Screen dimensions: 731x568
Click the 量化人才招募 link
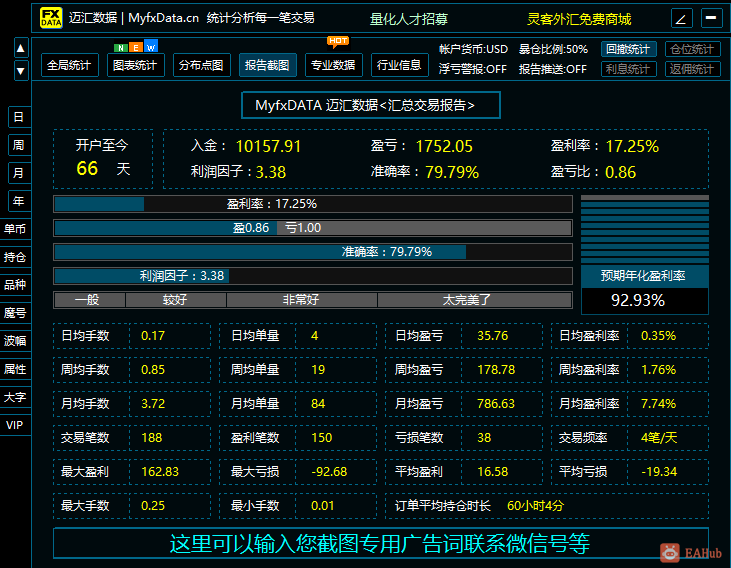pos(408,19)
